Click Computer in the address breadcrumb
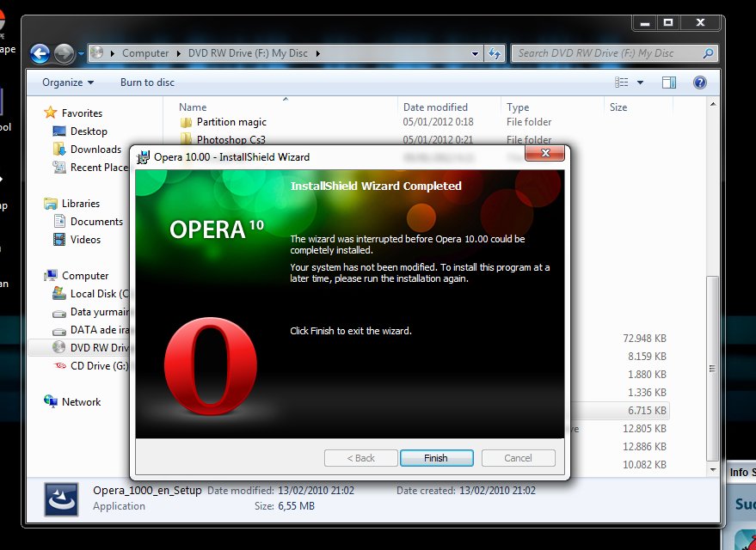This screenshot has height=550, width=756. click(145, 53)
